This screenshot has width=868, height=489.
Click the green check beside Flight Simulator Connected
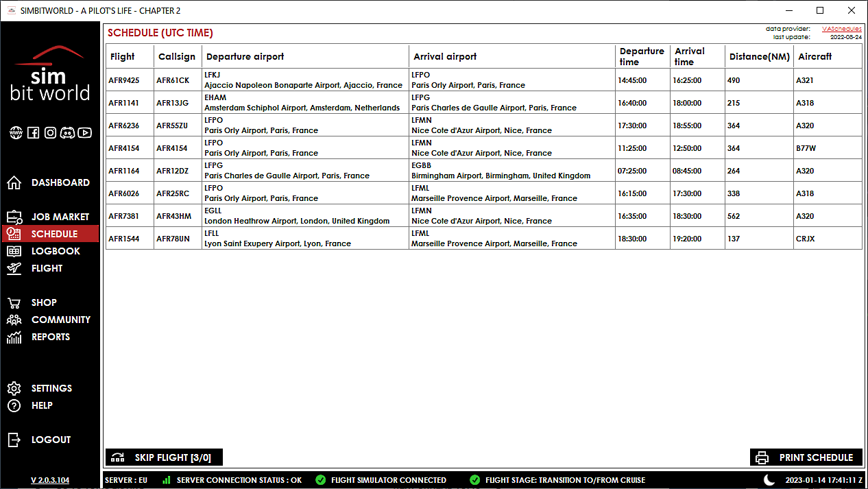(x=320, y=480)
